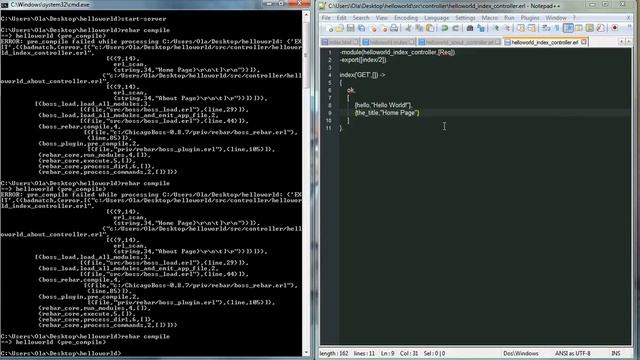Click the New file icon in Notepad++ toolbar
This screenshot has height=360, width=640.
pyautogui.click(x=329, y=28)
